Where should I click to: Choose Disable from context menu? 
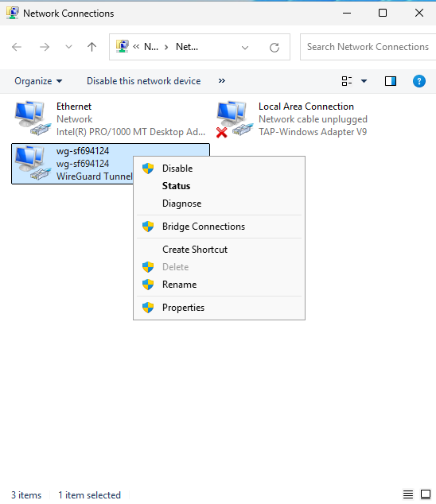pyautogui.click(x=219, y=169)
